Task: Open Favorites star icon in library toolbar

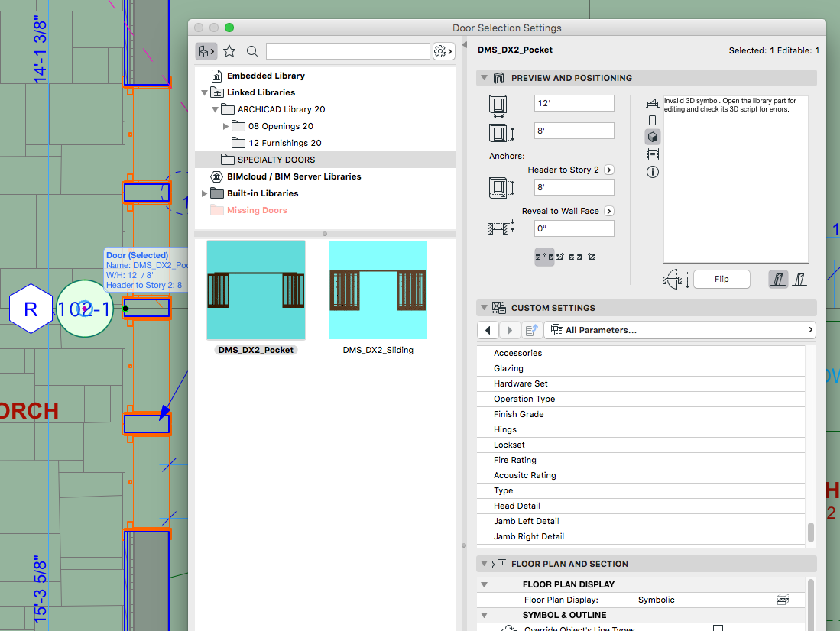Action: (229, 51)
